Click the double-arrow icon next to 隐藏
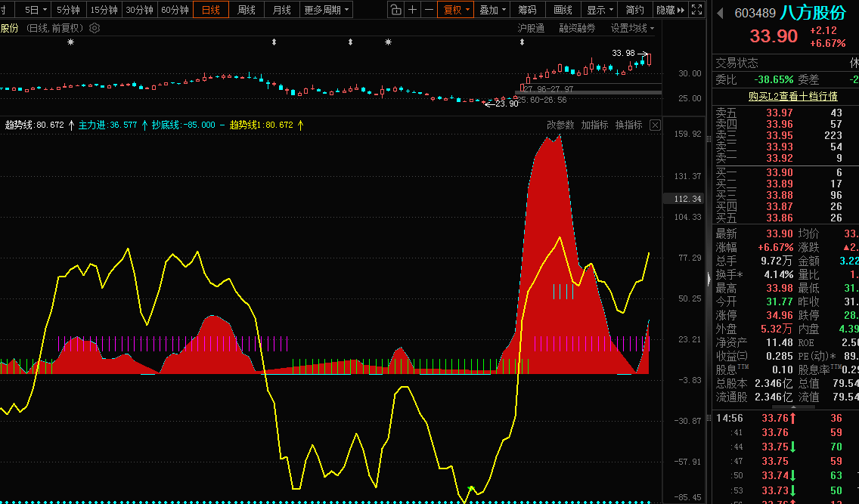This screenshot has width=859, height=504. coord(681,10)
